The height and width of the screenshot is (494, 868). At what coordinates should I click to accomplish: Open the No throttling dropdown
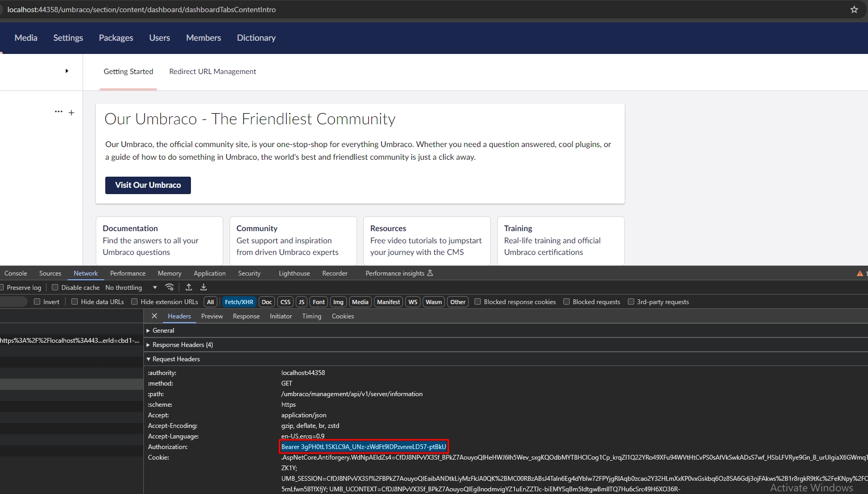point(131,288)
